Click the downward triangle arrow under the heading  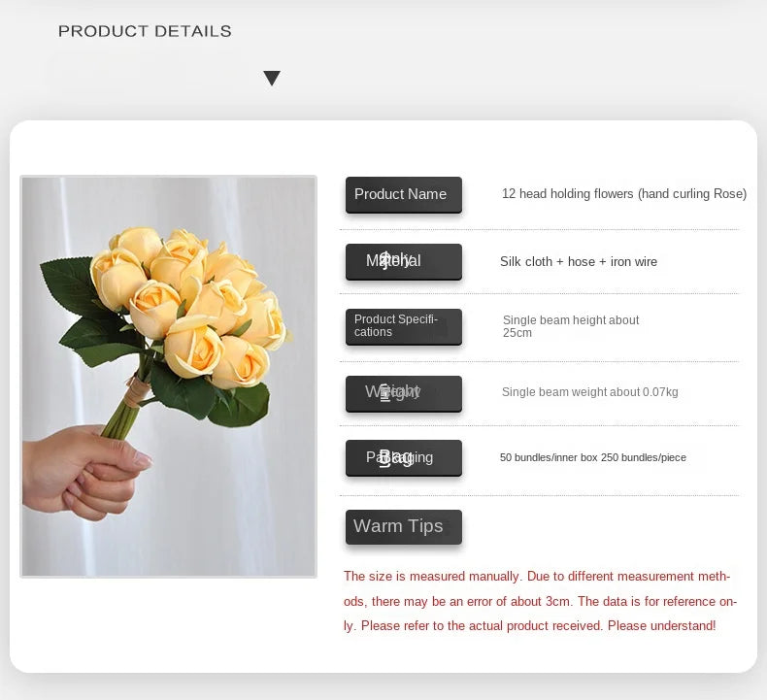(x=272, y=79)
